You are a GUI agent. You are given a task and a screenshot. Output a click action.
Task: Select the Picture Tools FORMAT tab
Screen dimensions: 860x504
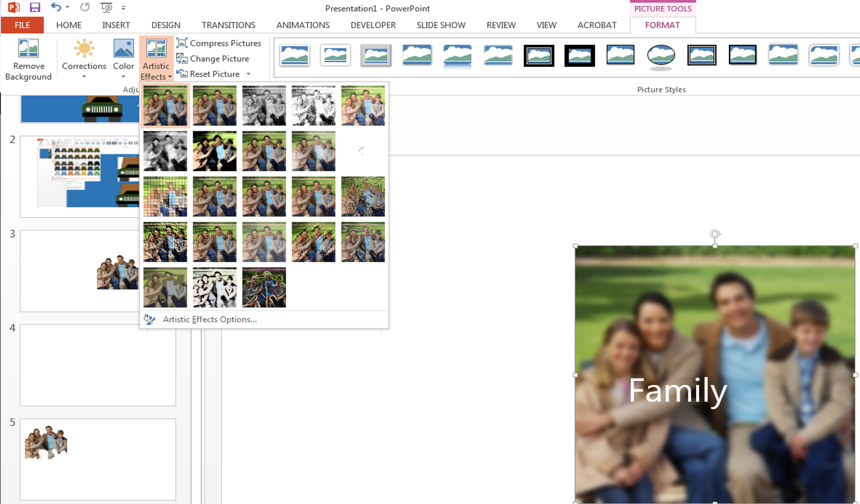pos(662,25)
